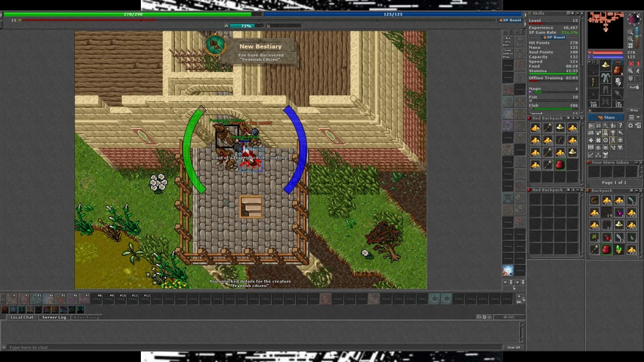Select the gold stack of 90 in Red Backpack
Viewport: 644px width, 362px height.
pos(535,129)
